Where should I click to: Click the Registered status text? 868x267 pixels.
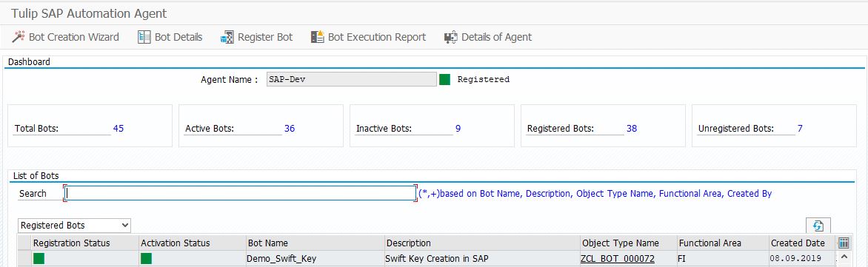pos(484,79)
